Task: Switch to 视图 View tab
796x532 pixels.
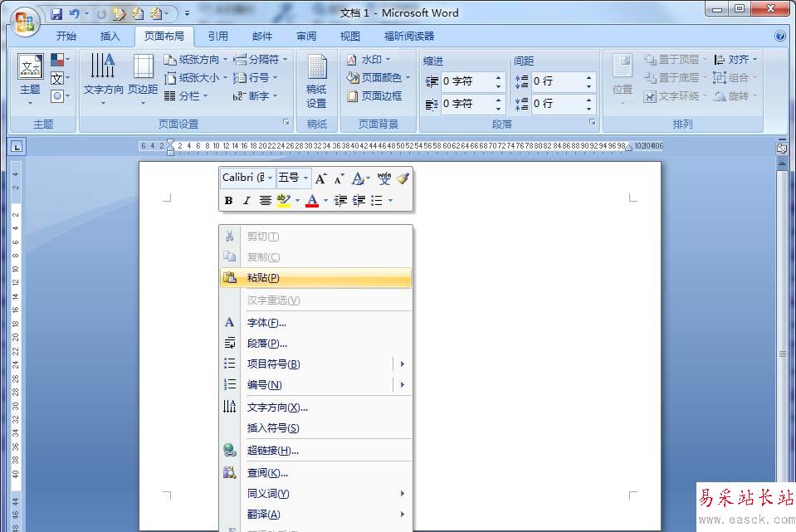Action: [350, 36]
